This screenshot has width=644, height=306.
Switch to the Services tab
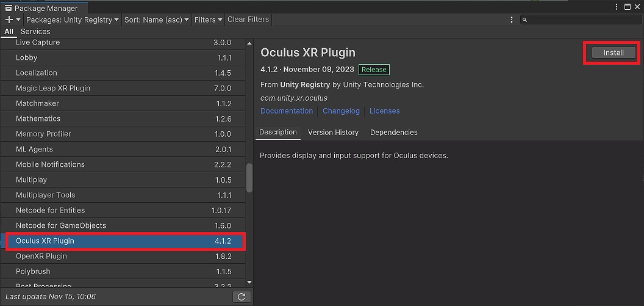[x=35, y=32]
